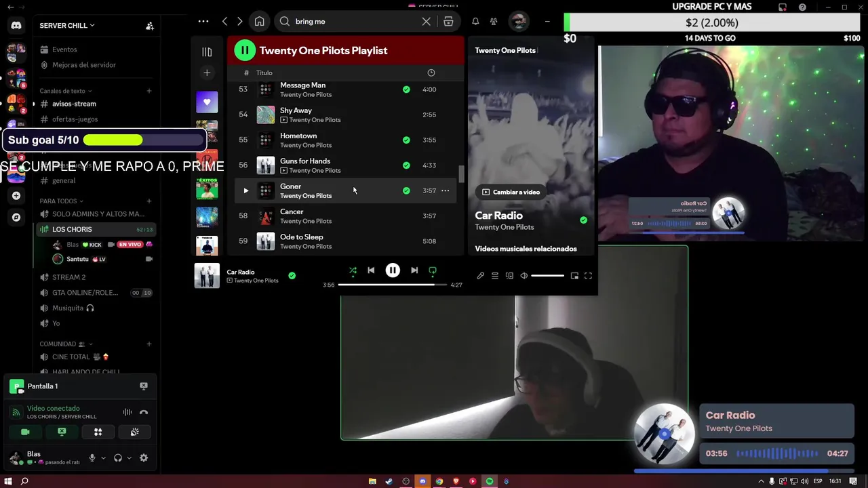Open the Discord soundboard

[x=134, y=432]
